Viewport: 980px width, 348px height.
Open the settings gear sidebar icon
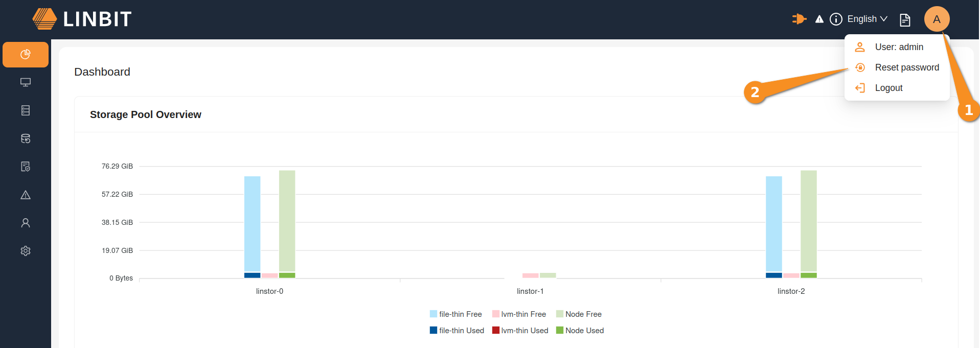tap(26, 251)
